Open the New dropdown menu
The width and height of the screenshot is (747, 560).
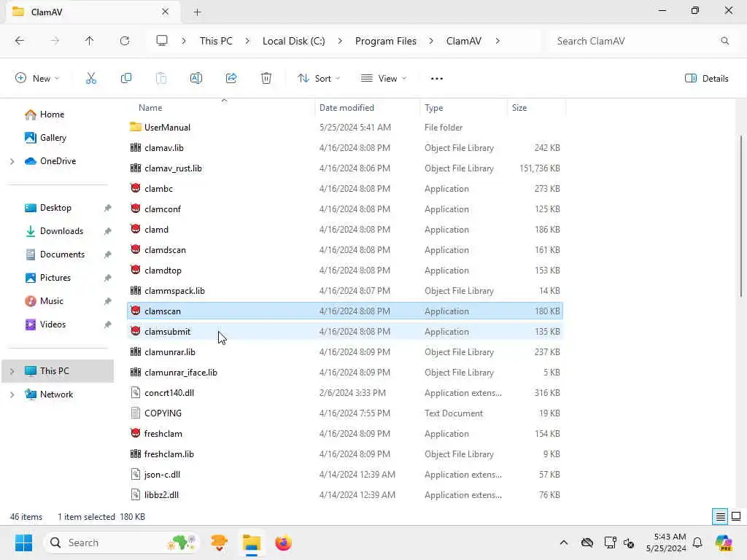(37, 79)
